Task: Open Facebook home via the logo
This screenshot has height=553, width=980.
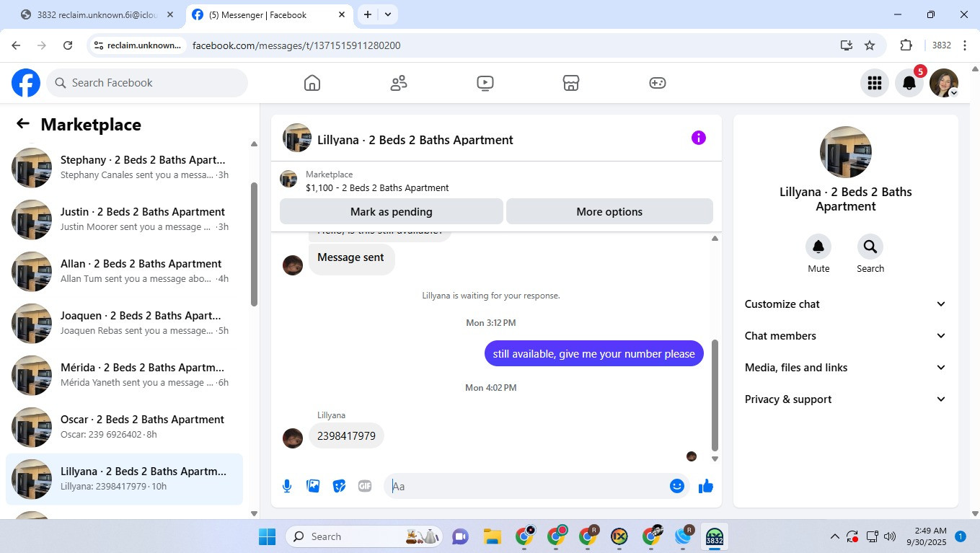Action: (26, 83)
